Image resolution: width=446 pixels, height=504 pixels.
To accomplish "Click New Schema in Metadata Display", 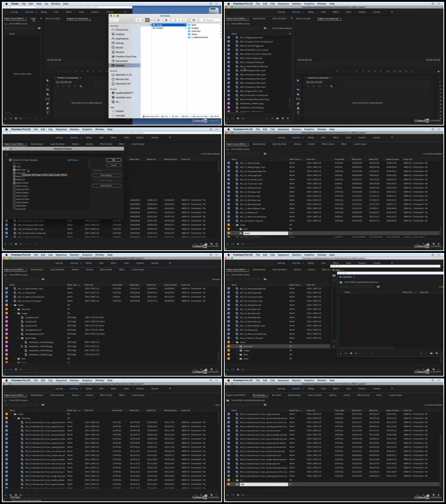I will (x=106, y=186).
